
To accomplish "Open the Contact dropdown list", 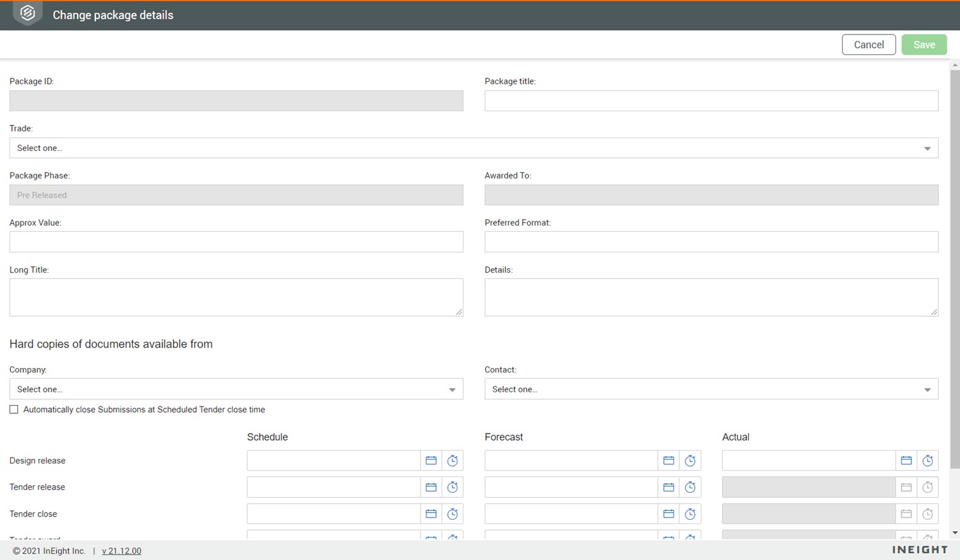I will click(711, 389).
